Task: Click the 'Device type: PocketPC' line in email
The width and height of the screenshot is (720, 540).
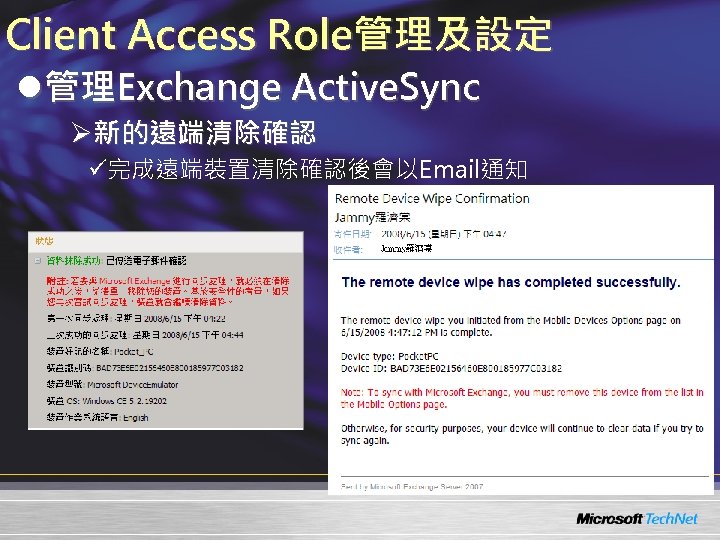Action: click(389, 356)
